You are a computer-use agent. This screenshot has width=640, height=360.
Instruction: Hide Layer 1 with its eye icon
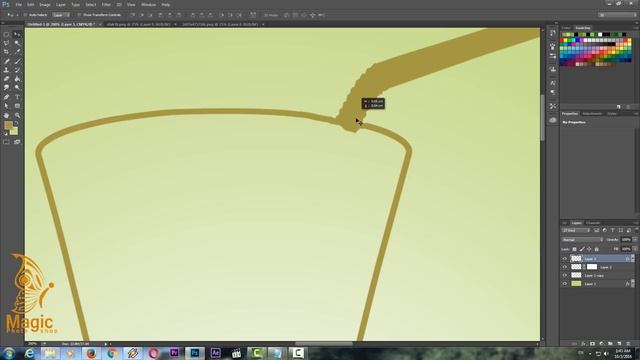tap(565, 284)
